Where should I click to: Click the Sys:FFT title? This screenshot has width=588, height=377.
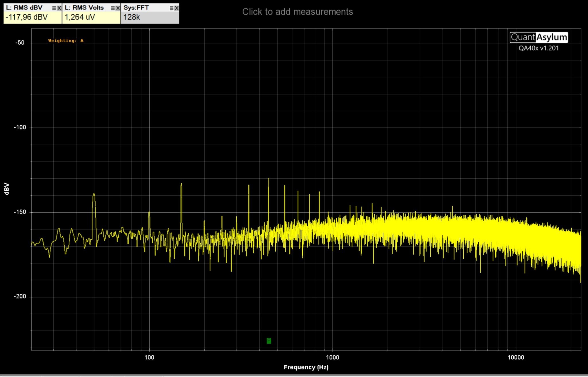click(x=136, y=8)
